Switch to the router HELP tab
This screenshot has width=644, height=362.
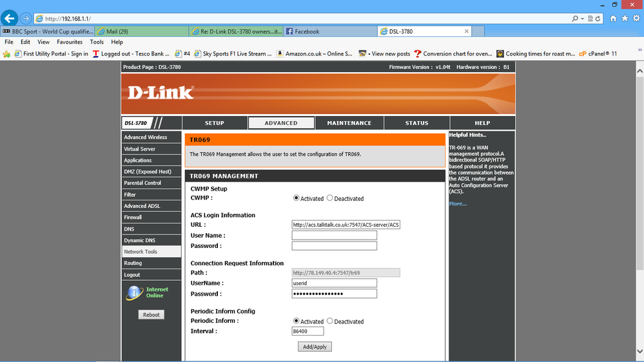pos(482,123)
